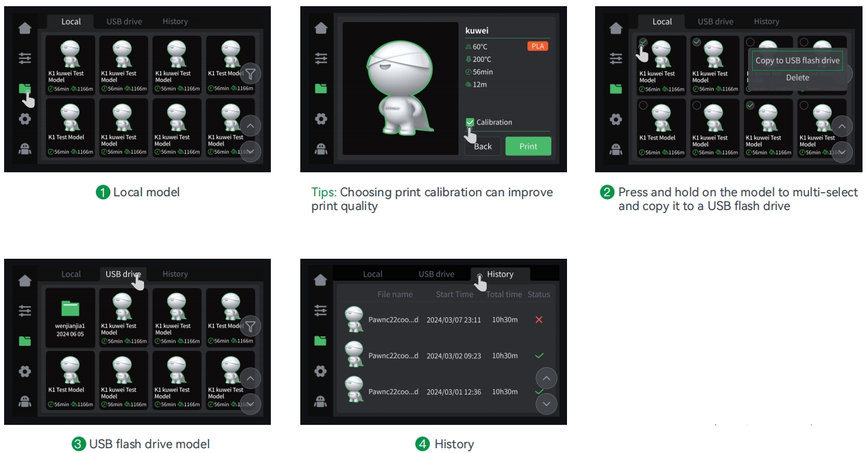The width and height of the screenshot is (868, 453).
Task: Tap up chevron on USB flash drive screen
Action: [250, 378]
